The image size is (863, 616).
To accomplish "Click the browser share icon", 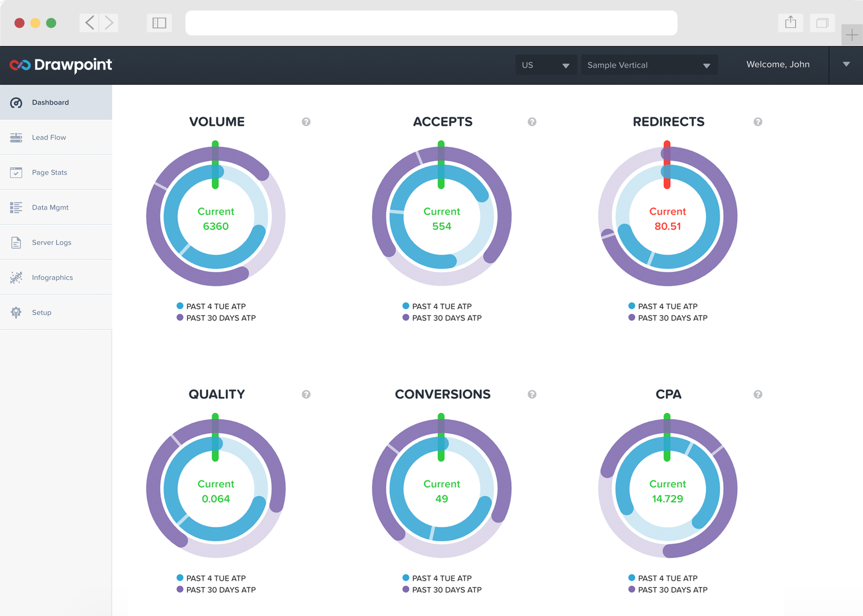I will point(790,23).
